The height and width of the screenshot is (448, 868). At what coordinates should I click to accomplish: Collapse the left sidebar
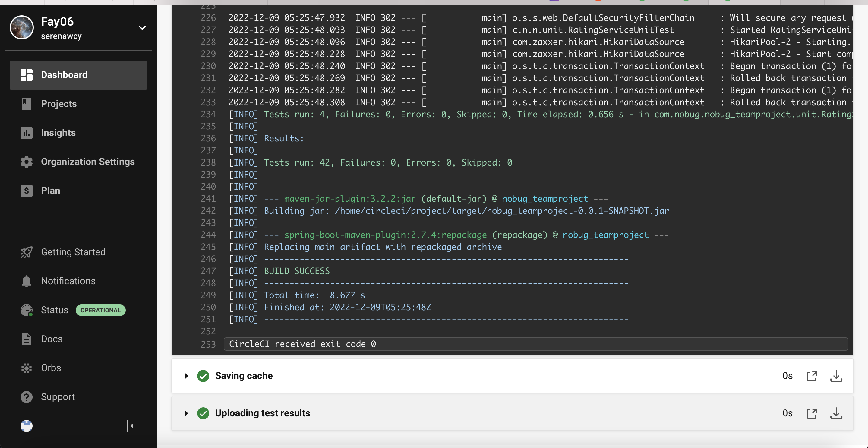(131, 426)
